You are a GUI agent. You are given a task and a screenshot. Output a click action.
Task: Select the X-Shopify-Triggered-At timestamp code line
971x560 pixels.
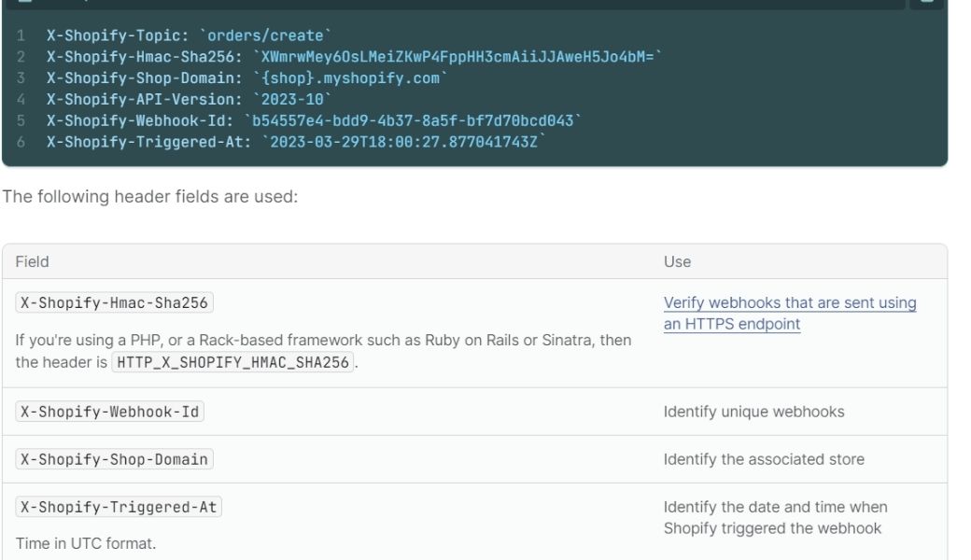coord(296,142)
